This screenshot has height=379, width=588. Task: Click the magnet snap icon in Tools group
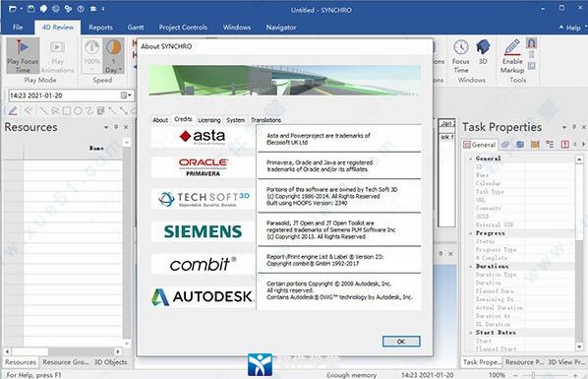tap(531, 43)
